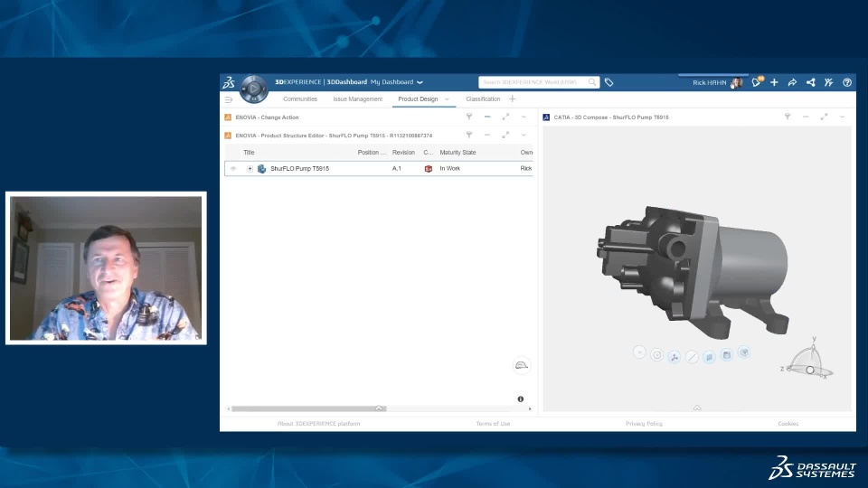Expand chevron on structure editor bottom scrollbar
Screen dimensions: 868x488
[x=379, y=408]
